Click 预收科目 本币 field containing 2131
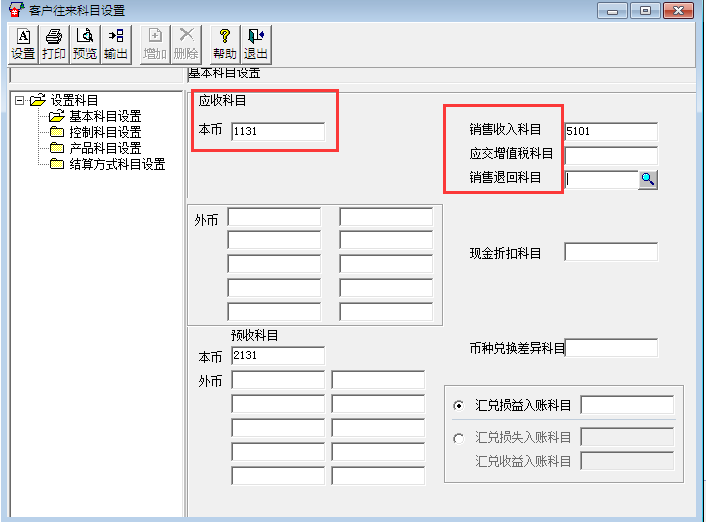The height and width of the screenshot is (522, 706). (277, 355)
